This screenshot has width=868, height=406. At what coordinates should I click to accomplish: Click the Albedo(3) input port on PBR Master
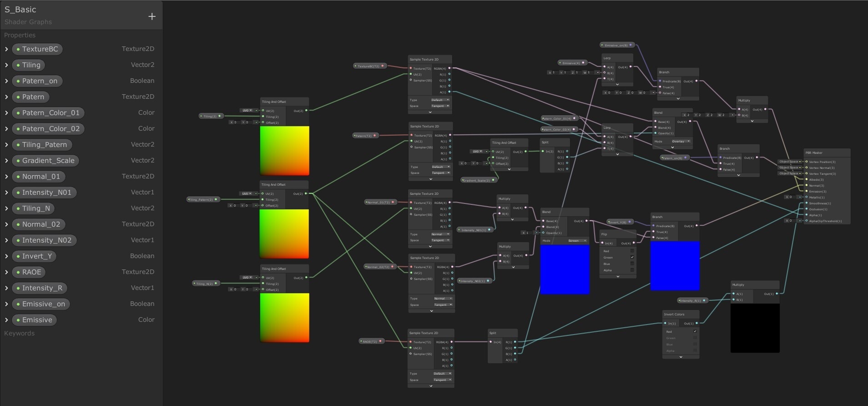tap(807, 179)
